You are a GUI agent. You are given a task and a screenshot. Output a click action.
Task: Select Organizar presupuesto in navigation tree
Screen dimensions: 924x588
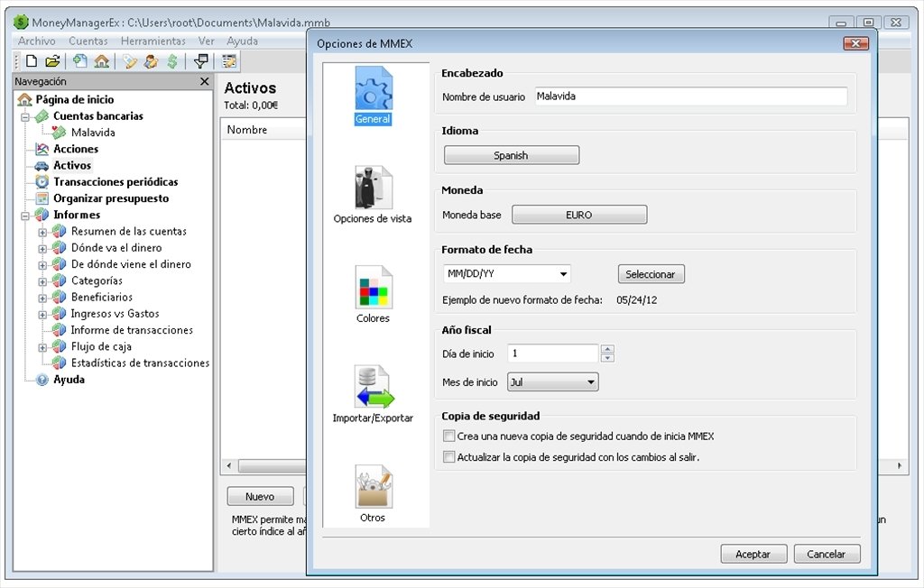pos(111,198)
